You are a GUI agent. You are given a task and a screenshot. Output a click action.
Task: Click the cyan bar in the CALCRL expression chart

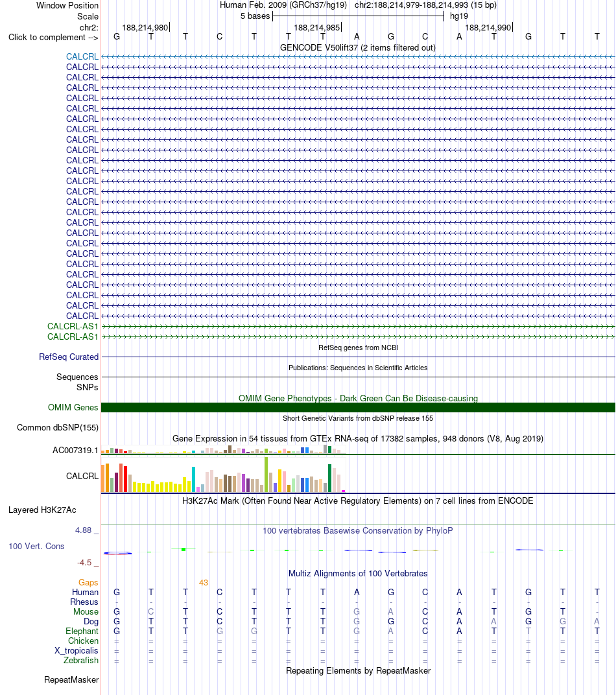(x=194, y=480)
